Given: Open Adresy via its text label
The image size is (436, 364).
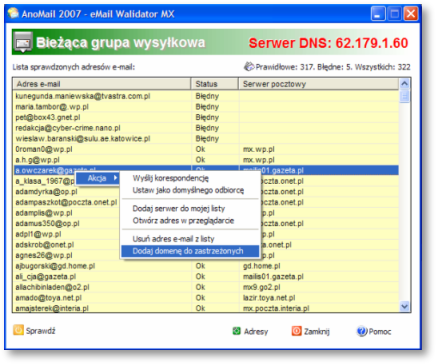Looking at the screenshot, I should pyautogui.click(x=256, y=332).
